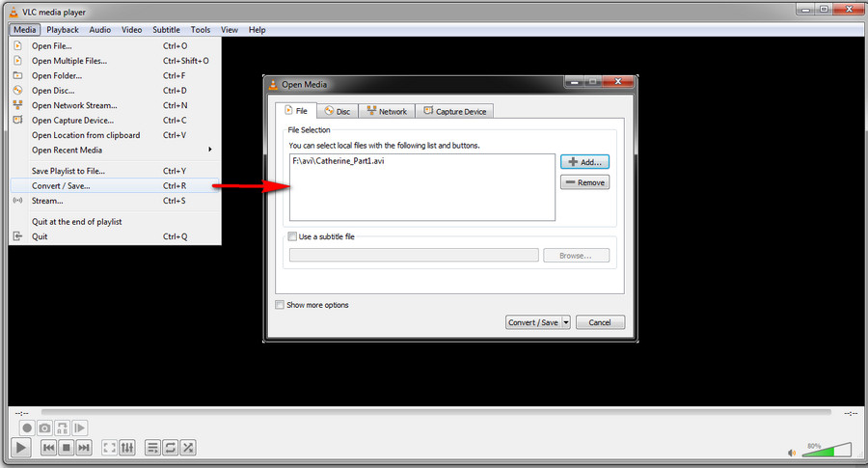868x468 pixels.
Task: Open the Video menu
Action: coord(132,29)
